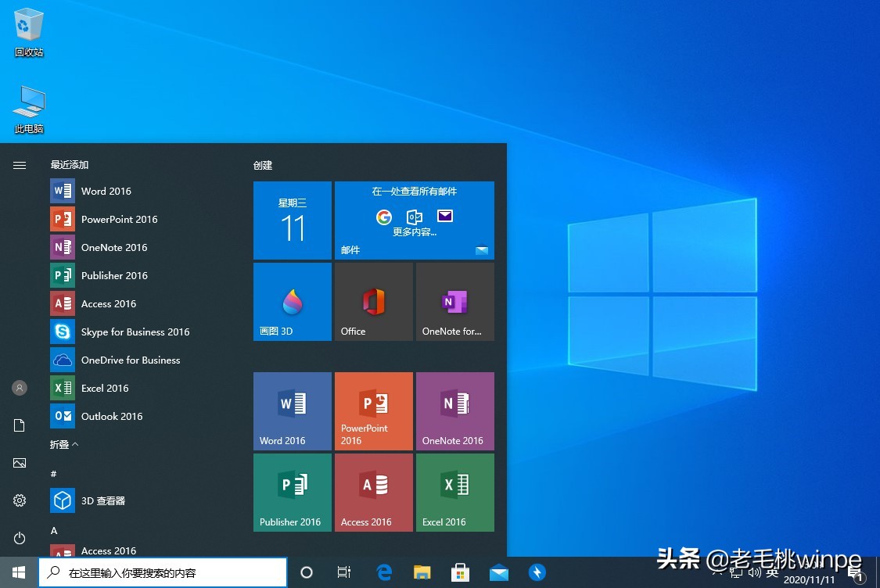This screenshot has height=588, width=880.
Task: Open the OneNote 2016 tile
Action: 454,411
